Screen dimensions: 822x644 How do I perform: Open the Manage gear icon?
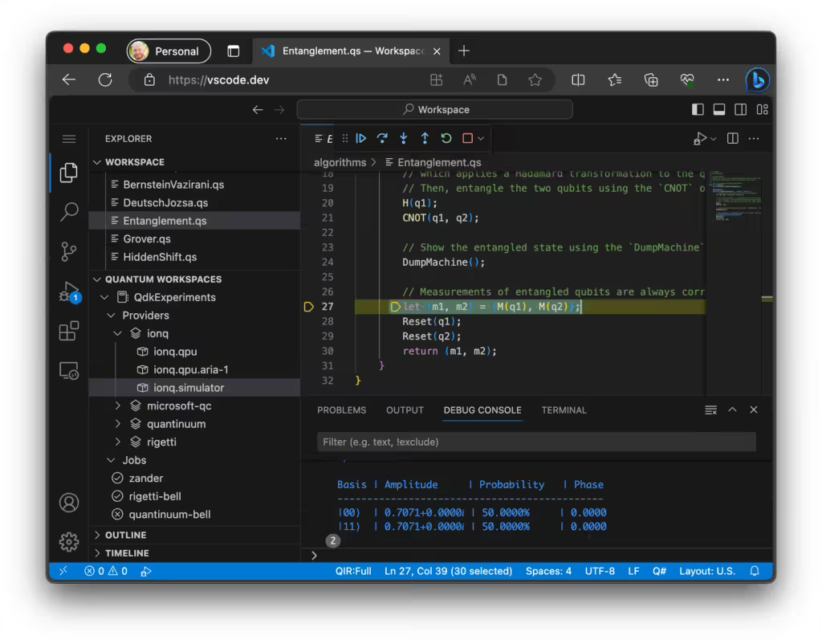coord(69,542)
